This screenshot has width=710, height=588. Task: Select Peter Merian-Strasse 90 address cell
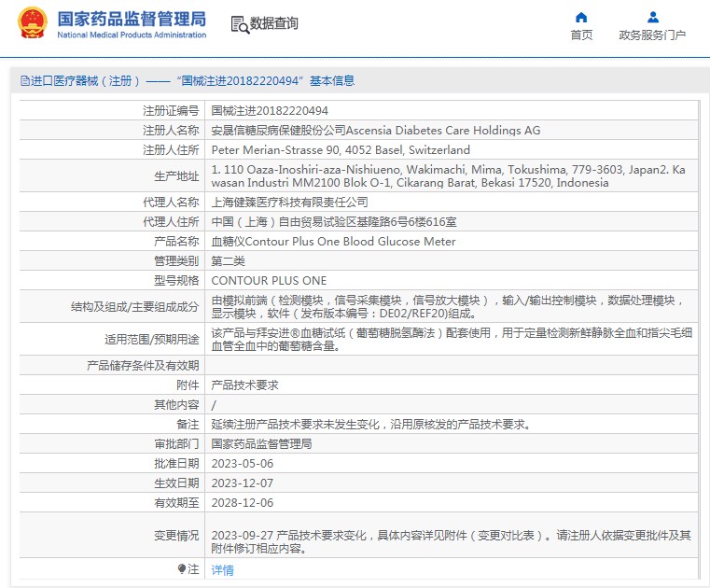click(x=451, y=150)
